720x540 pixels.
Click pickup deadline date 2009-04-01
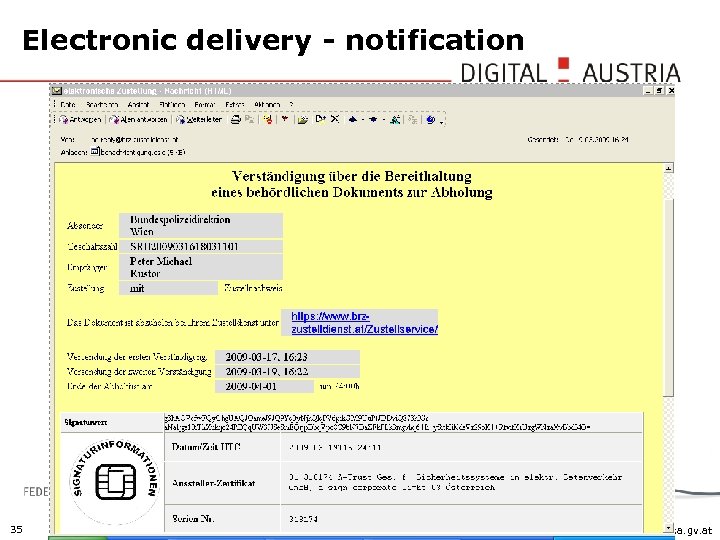[264, 386]
